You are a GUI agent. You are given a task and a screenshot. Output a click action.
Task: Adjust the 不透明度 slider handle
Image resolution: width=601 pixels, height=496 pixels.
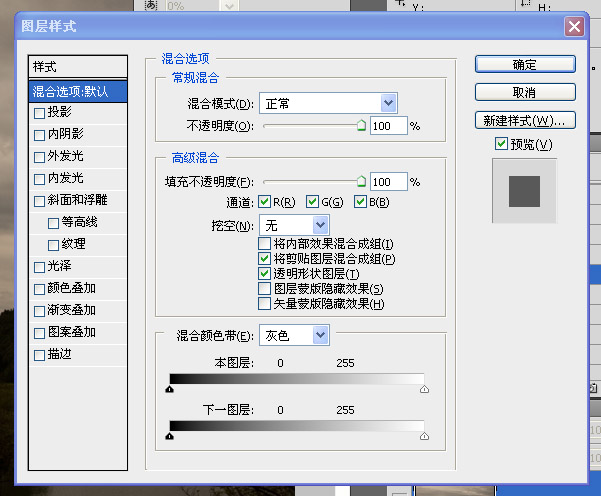361,125
